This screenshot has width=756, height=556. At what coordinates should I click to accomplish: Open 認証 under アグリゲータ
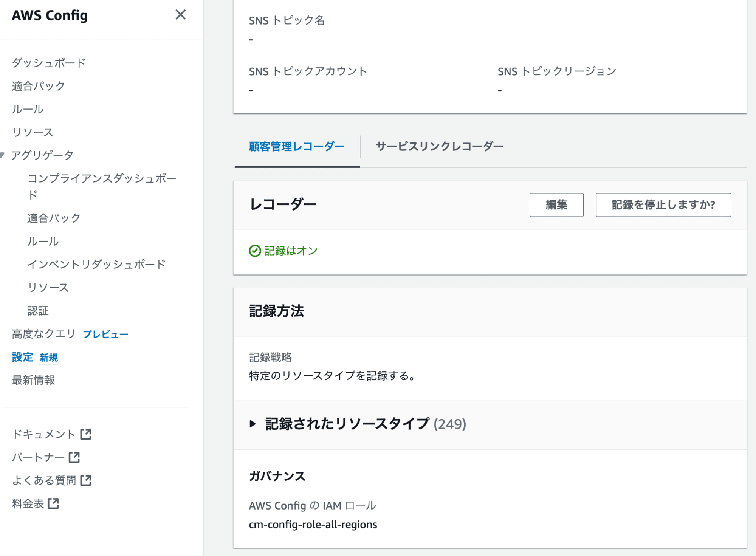(x=38, y=311)
